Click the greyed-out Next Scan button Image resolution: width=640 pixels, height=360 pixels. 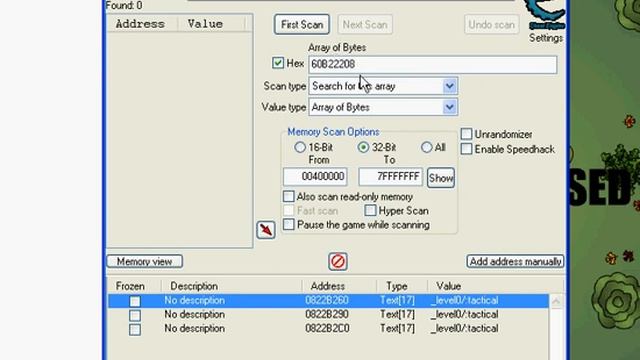[365, 24]
